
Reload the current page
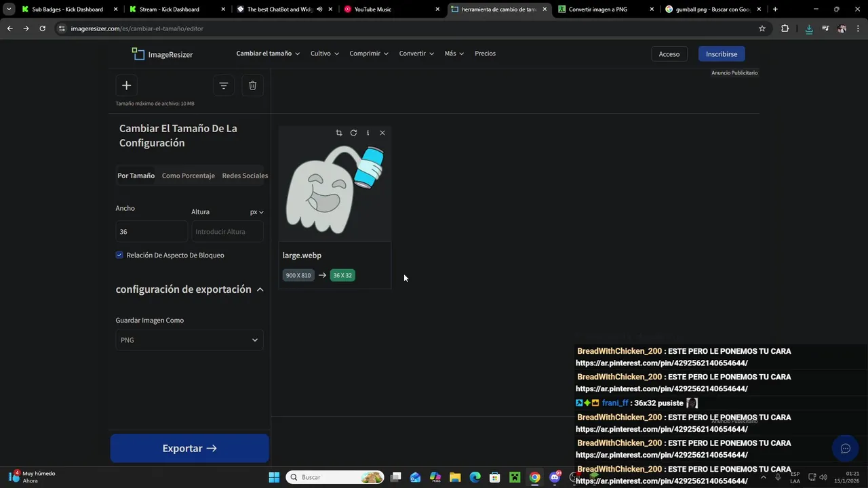pos(42,28)
